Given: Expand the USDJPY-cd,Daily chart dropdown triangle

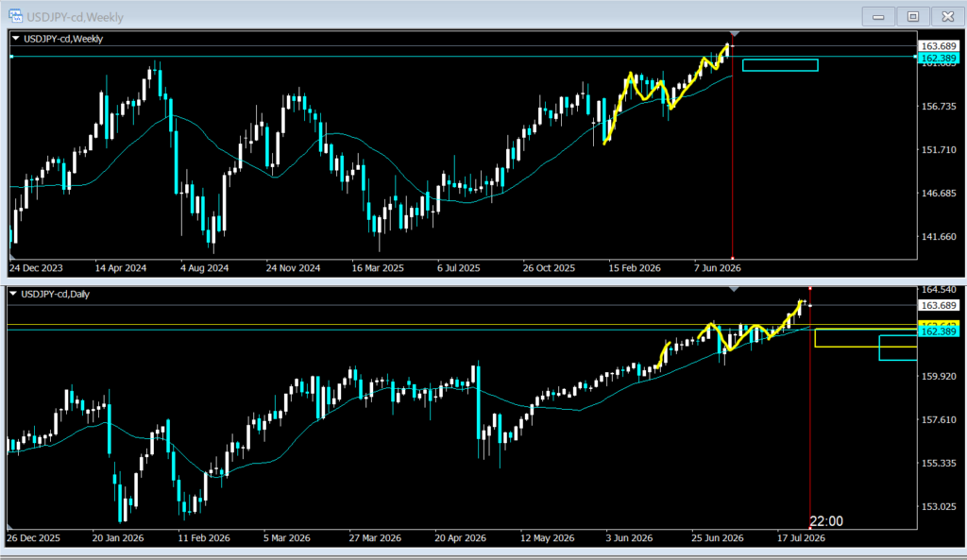Looking at the screenshot, I should tap(13, 294).
